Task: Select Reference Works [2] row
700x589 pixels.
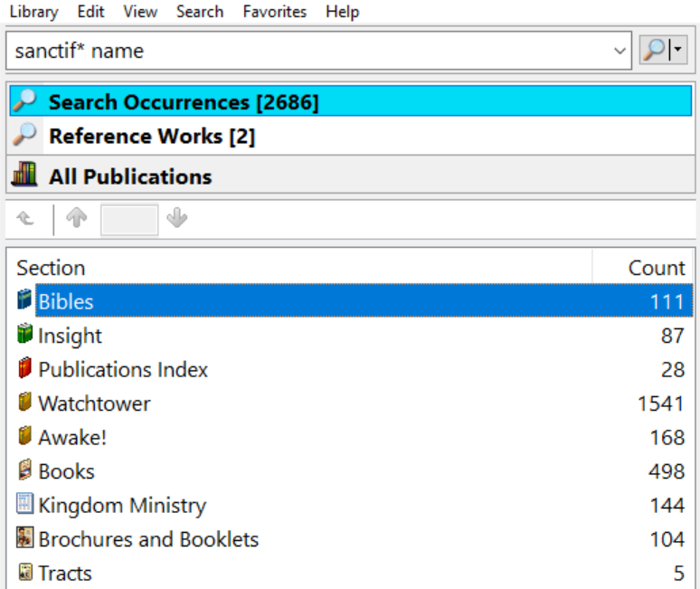Action: click(x=351, y=136)
